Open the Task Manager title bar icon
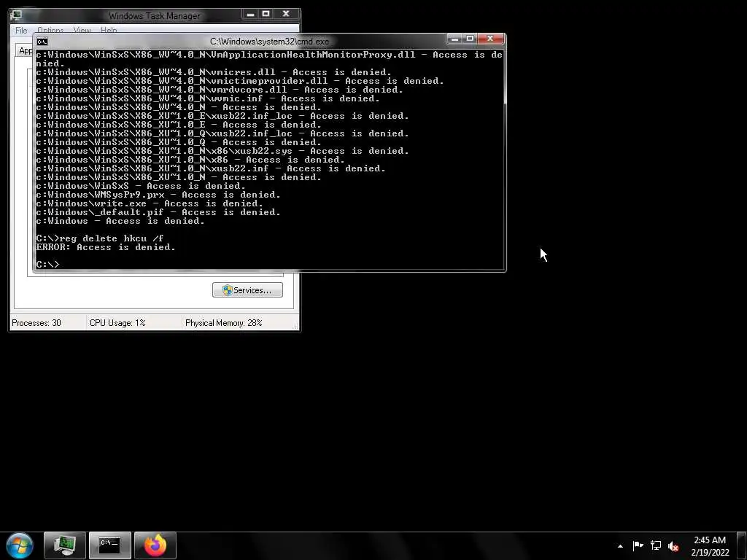The image size is (747, 560). click(16, 15)
